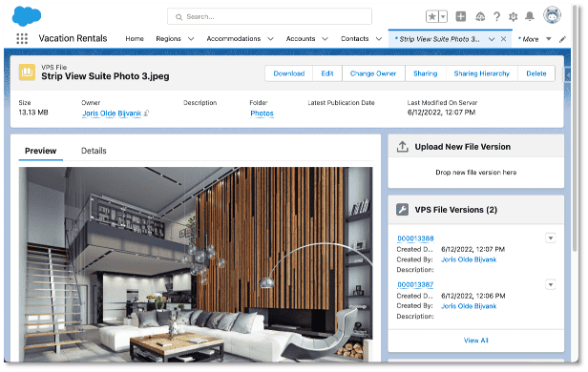Click the VPS File Versions wrench icon
Screen dimensions: 588x372
pos(403,210)
